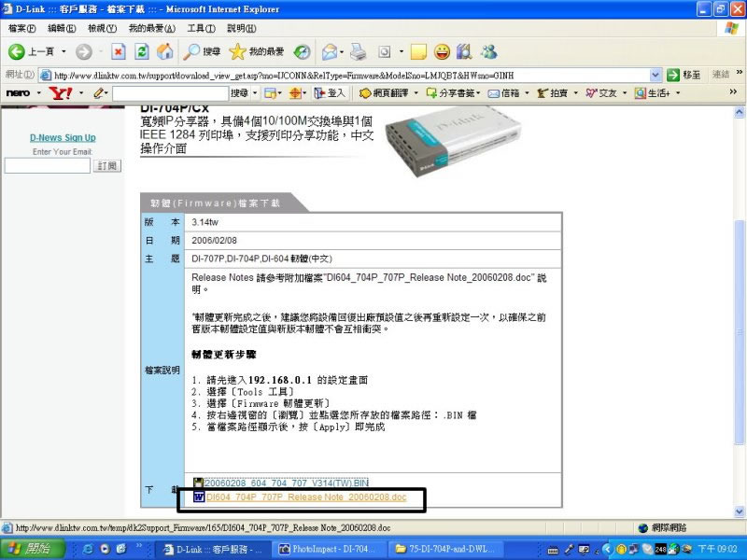This screenshot has width=747, height=560.
Task: Open the 檢視(V) menu
Action: tap(103, 29)
